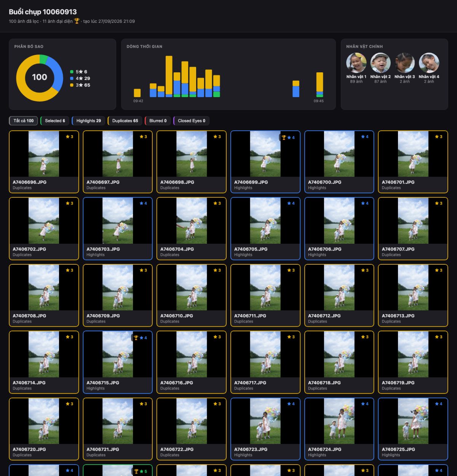Viewport: 457px width, 476px height.
Task: Click the 3-star badge on A7406696.JPG
Action: [x=69, y=137]
